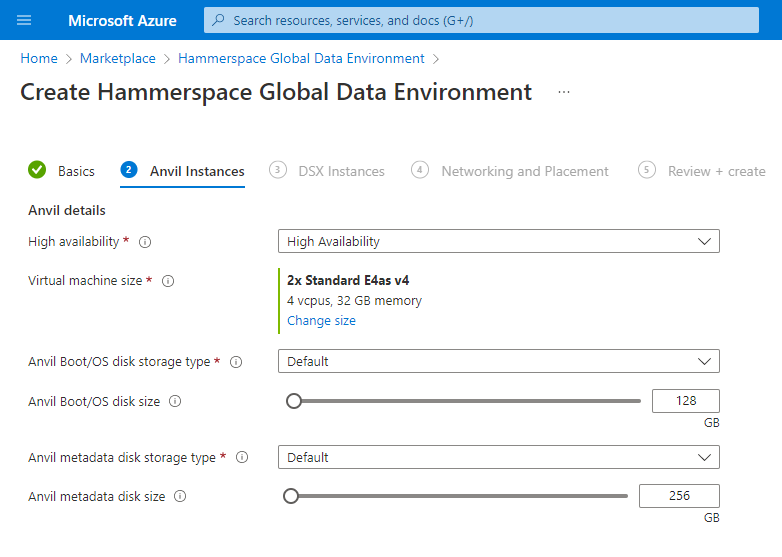Click the Microsoft Azure logo text
782x557 pixels.
coord(122,20)
